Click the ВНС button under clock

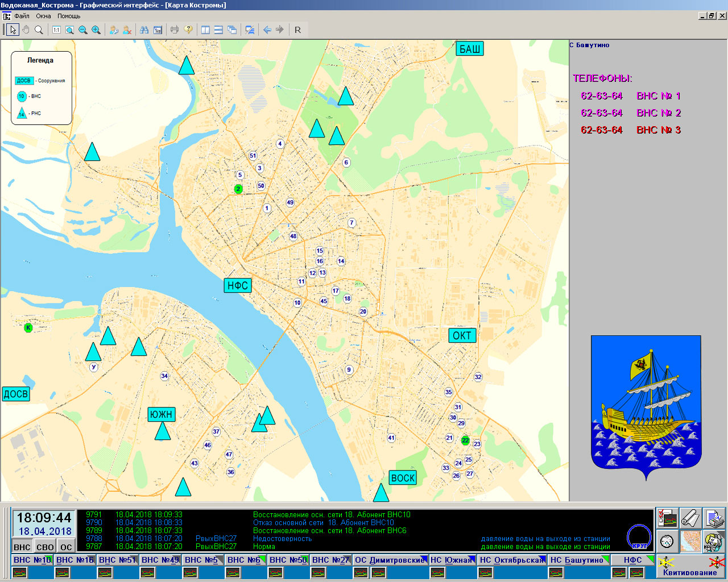[22, 547]
